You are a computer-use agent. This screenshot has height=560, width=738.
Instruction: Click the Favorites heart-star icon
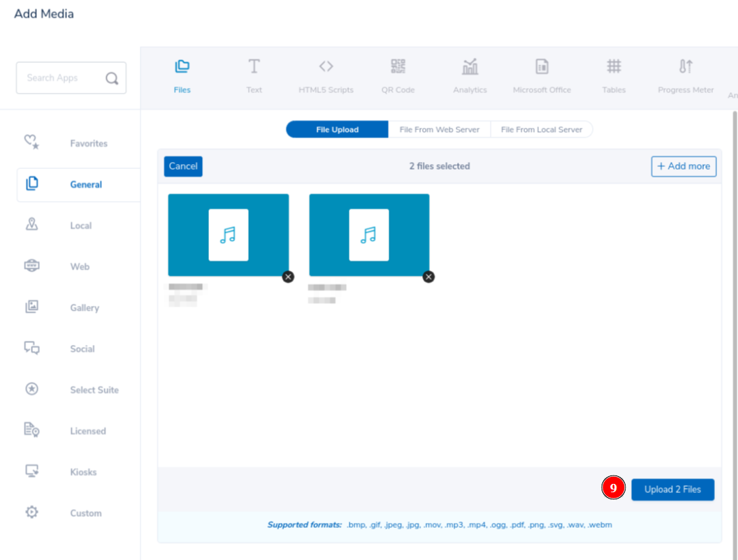coord(31,142)
